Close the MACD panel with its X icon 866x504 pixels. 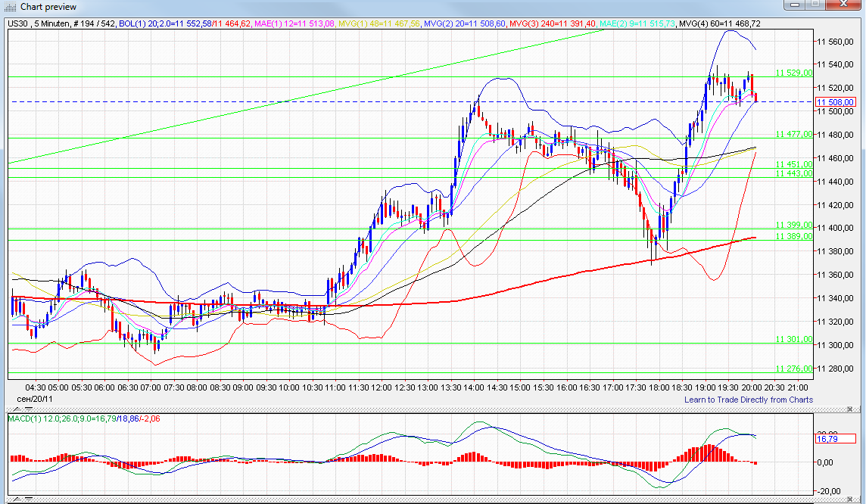click(x=850, y=409)
